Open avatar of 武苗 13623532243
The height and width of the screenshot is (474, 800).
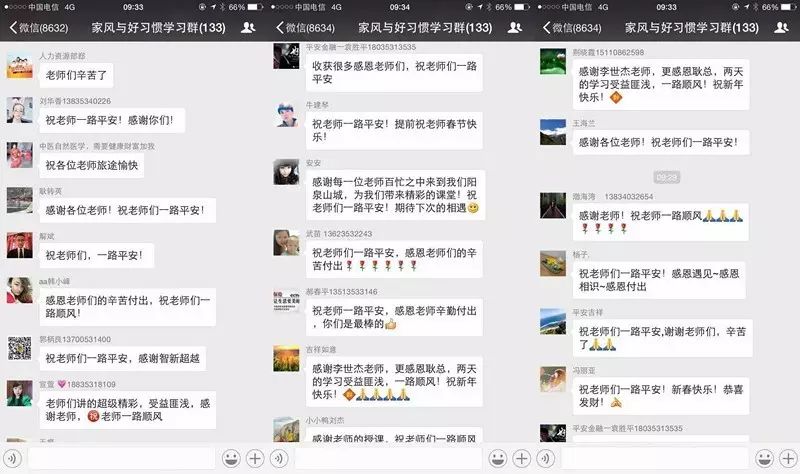286,243
